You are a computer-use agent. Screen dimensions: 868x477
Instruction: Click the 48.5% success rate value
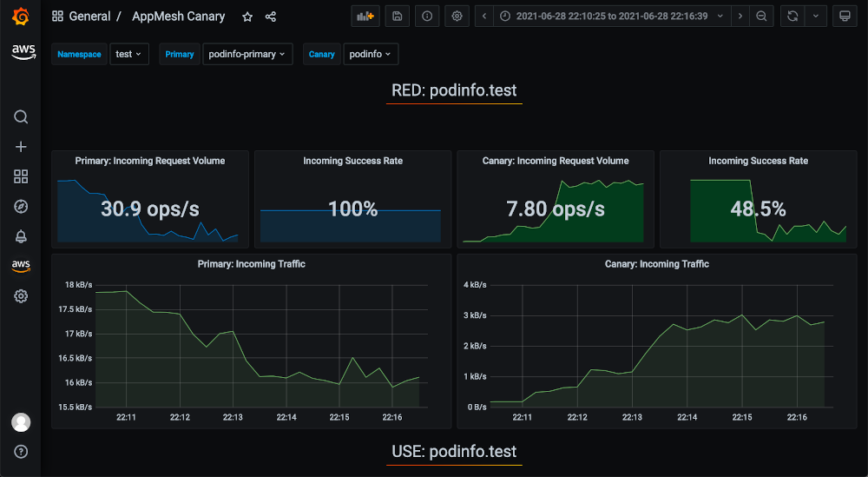click(759, 209)
